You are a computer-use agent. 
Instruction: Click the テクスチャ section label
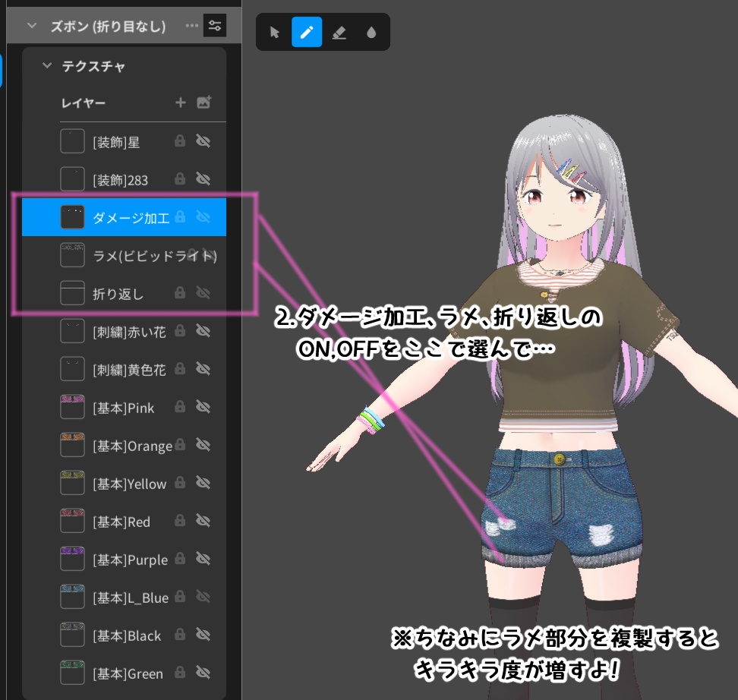coord(93,66)
